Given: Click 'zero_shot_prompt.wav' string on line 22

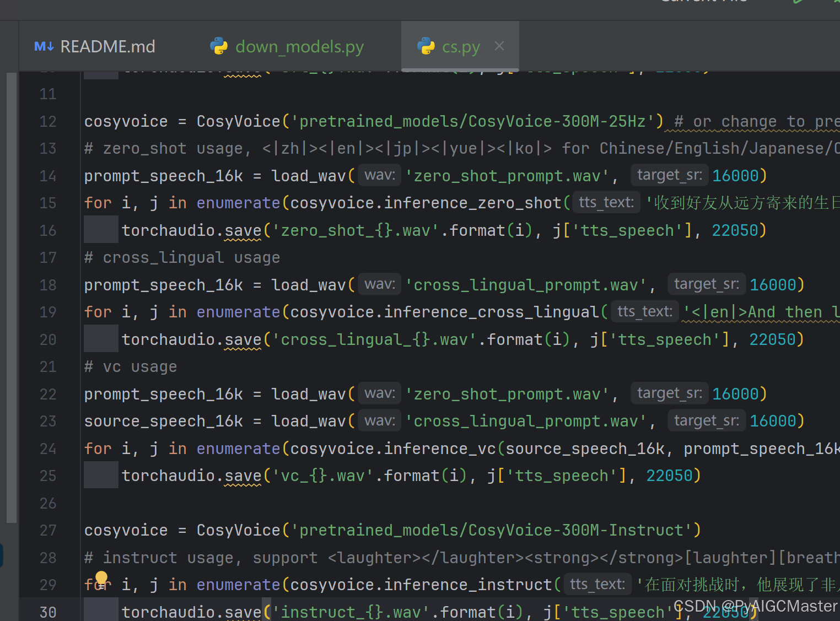Looking at the screenshot, I should [507, 394].
